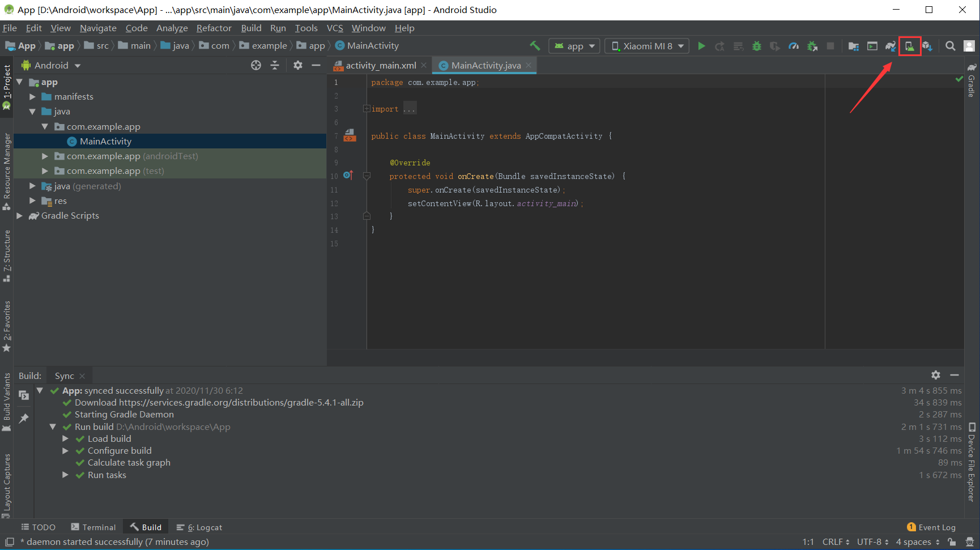Click the Build panel layout icon above the pin
This screenshot has width=980, height=550.
click(x=24, y=395)
